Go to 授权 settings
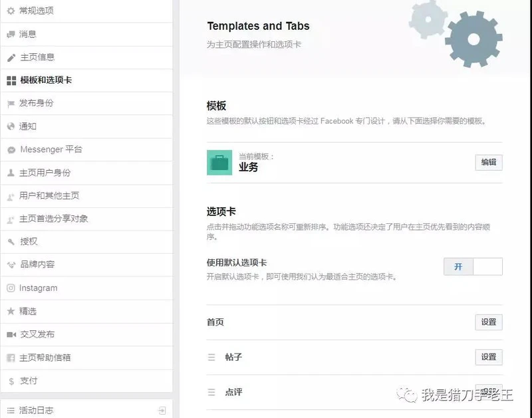This screenshot has width=532, height=418. [86, 242]
